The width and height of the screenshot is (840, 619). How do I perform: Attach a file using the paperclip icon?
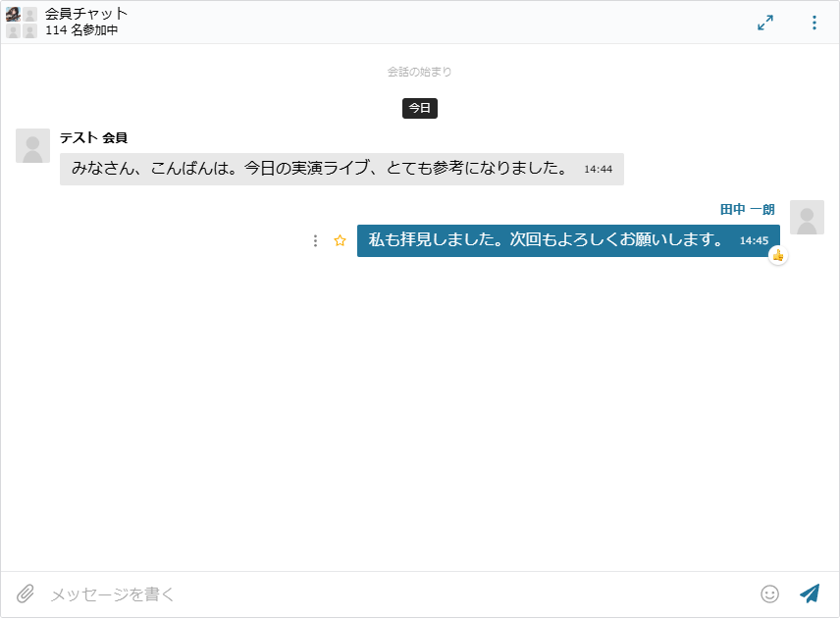[x=26, y=593]
